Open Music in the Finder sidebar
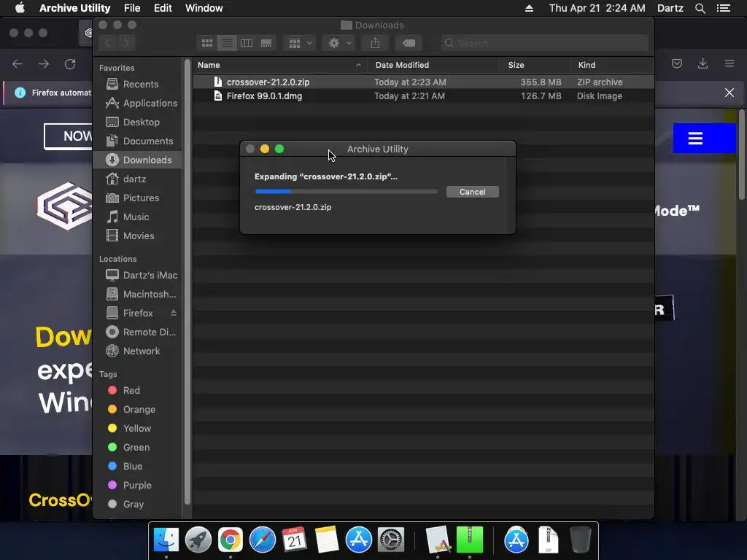Viewport: 747px width, 560px height. 137,217
